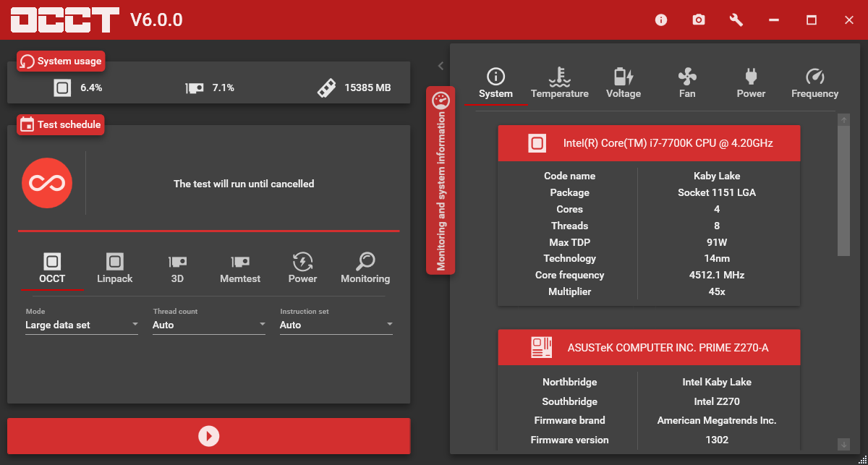This screenshot has width=868, height=465.
Task: Click the Monitoring and system information side tab
Action: click(441, 180)
